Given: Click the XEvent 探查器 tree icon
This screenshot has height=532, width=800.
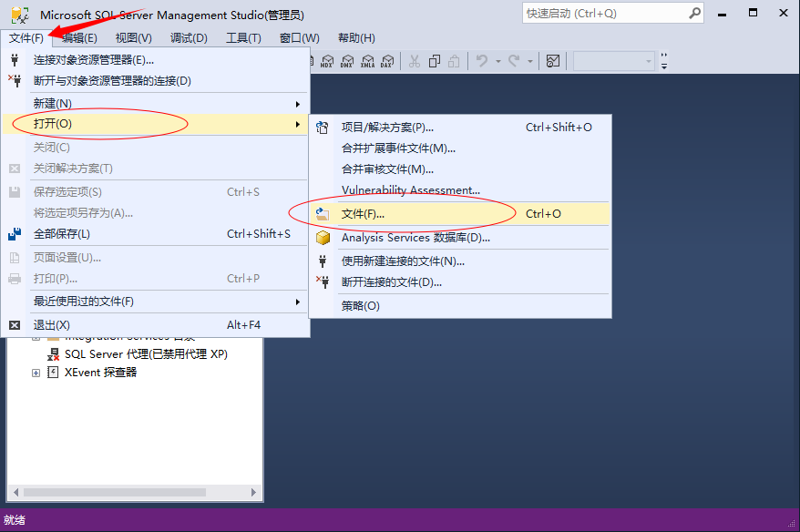Looking at the screenshot, I should (x=53, y=373).
